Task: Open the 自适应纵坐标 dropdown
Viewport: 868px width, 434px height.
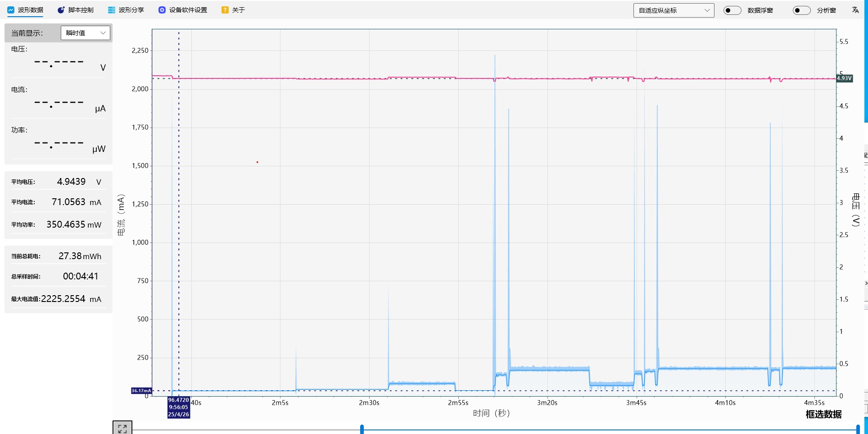Action: coord(674,10)
